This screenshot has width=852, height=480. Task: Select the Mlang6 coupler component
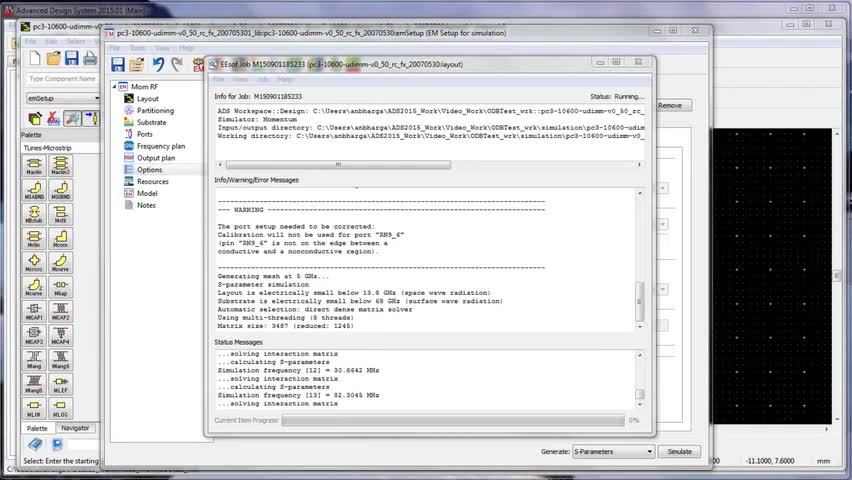(x=60, y=360)
